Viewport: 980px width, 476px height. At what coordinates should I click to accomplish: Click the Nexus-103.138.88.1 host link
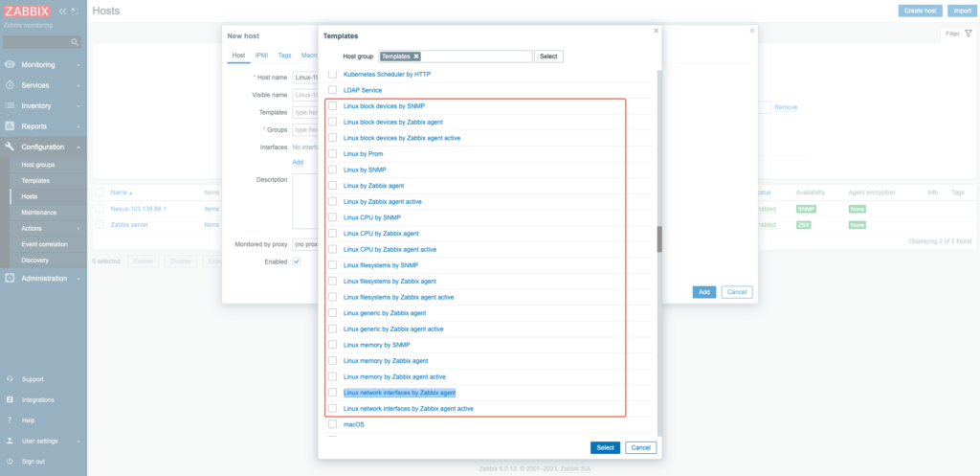138,209
